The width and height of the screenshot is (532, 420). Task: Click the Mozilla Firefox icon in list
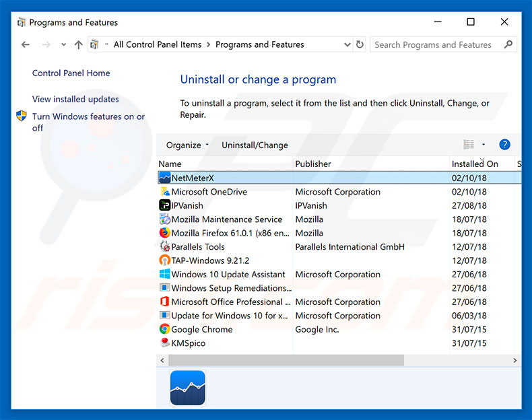(165, 233)
